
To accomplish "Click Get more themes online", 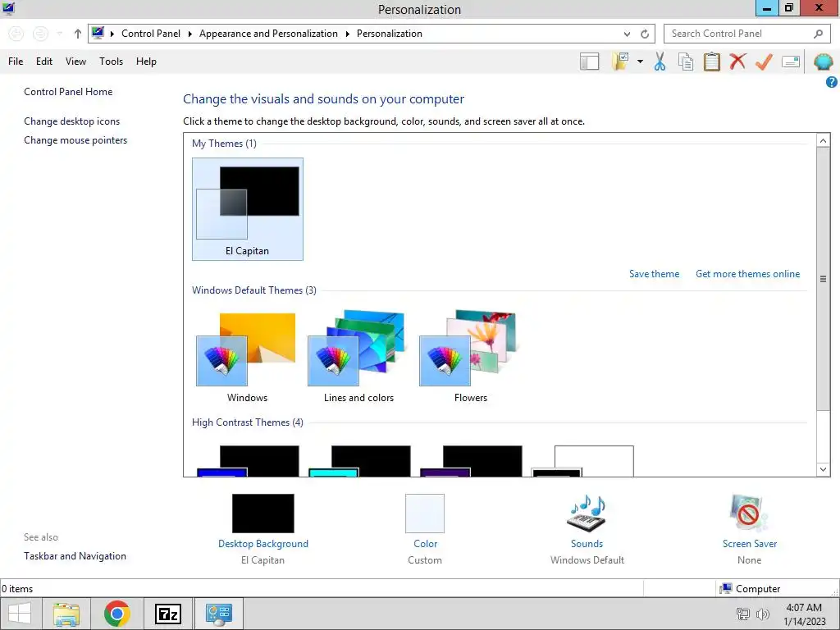I will 747,274.
